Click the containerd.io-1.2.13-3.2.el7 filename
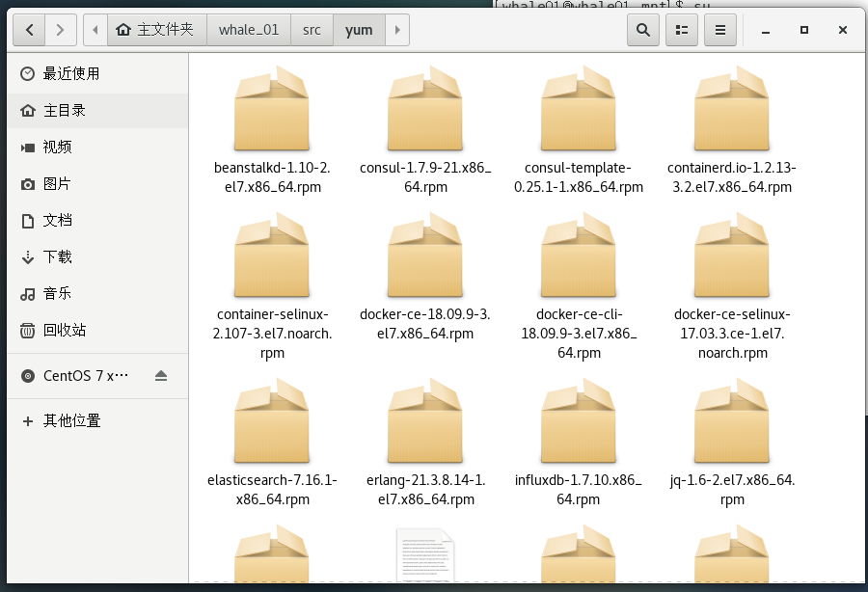The height and width of the screenshot is (592, 868). [x=732, y=177]
